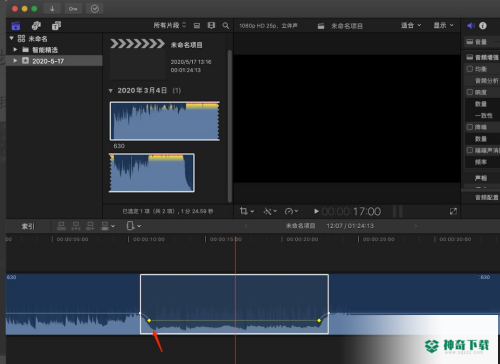500x364 pixels.
Task: Select the left yellow volume keyframe
Action: pyautogui.click(x=149, y=320)
